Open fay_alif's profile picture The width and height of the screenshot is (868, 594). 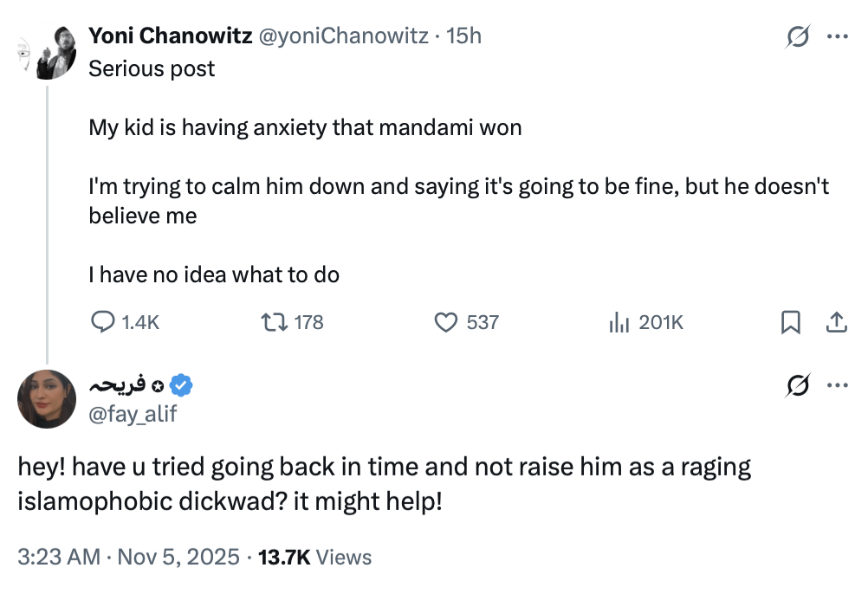(x=47, y=398)
